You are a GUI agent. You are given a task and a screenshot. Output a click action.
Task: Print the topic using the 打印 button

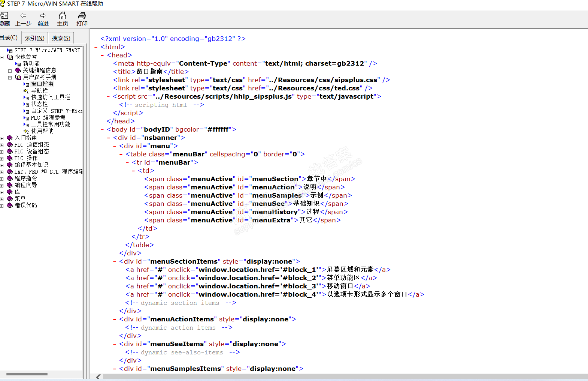coord(82,19)
